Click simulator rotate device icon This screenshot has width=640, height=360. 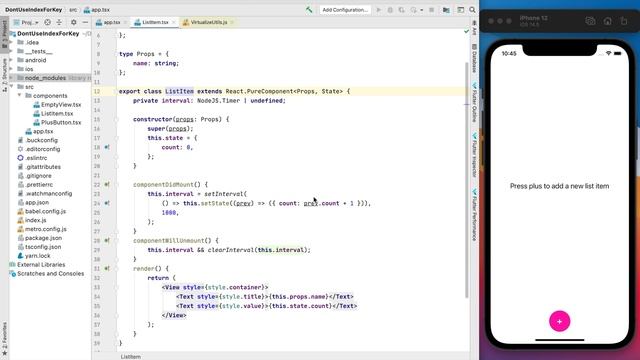[x=624, y=21]
